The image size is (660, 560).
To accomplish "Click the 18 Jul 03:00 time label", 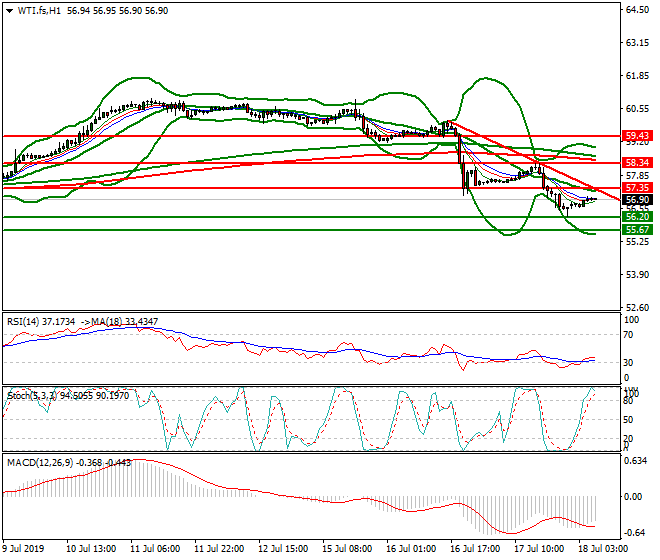I will coord(603,549).
